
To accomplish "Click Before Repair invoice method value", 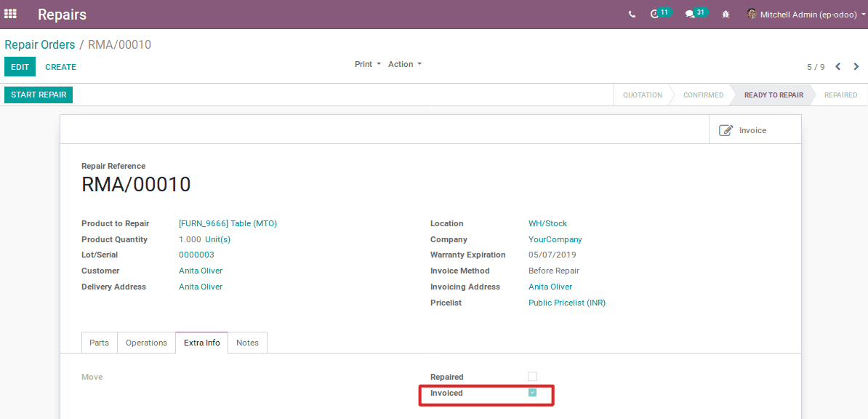I will pos(553,271).
